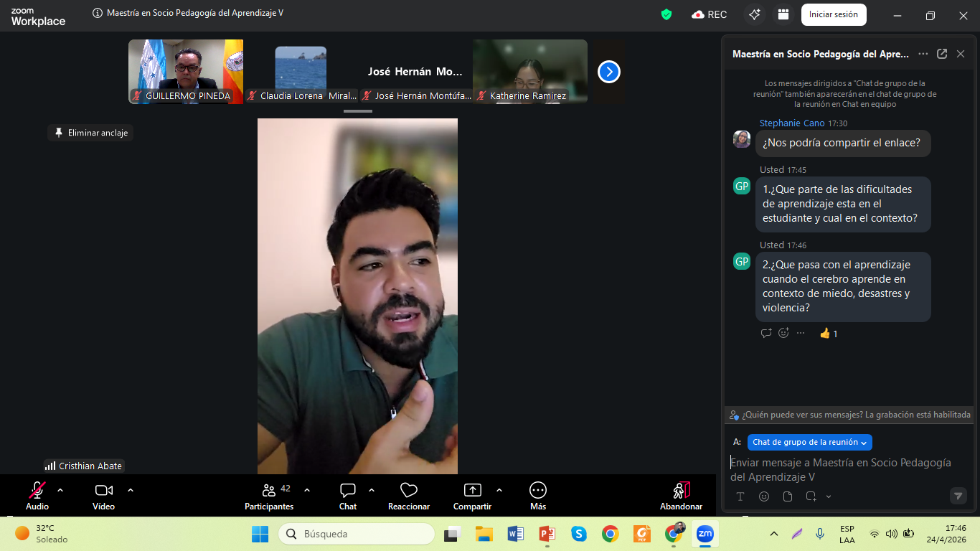Image resolution: width=980 pixels, height=551 pixels.
Task: Pop out the chat panel window
Action: point(942,54)
